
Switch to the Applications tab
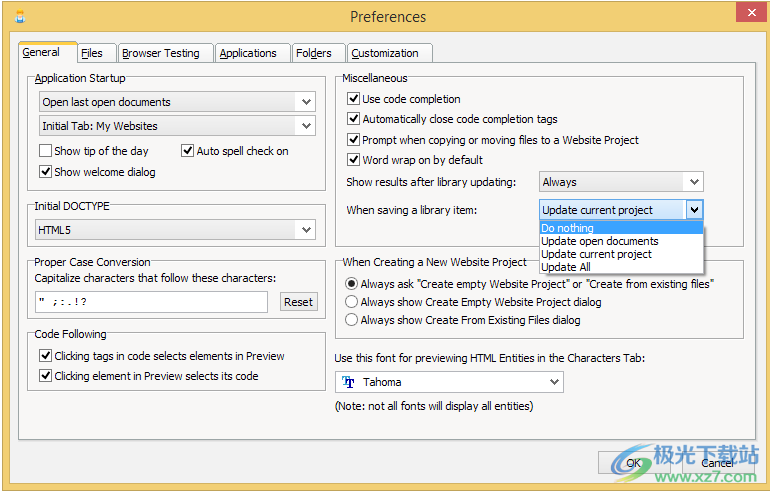252,53
